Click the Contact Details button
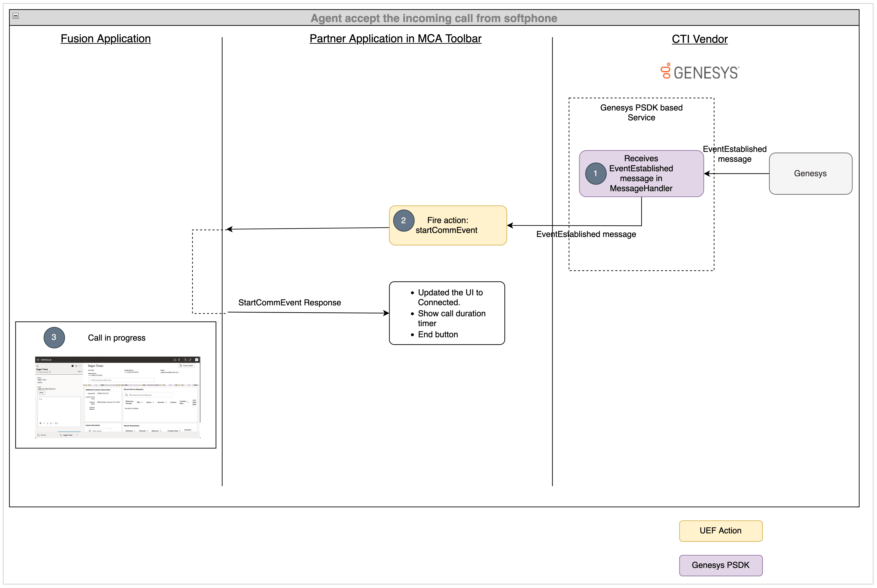This screenshot has height=588, width=877. click(x=186, y=366)
